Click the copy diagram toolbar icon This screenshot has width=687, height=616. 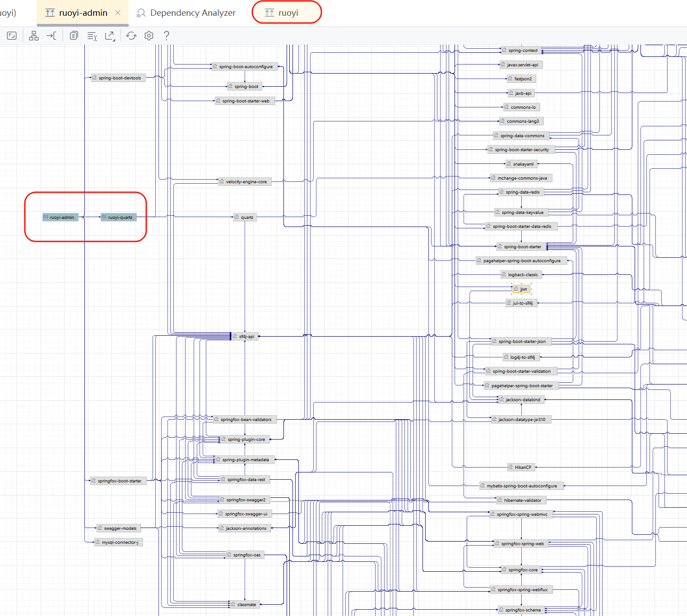74,36
